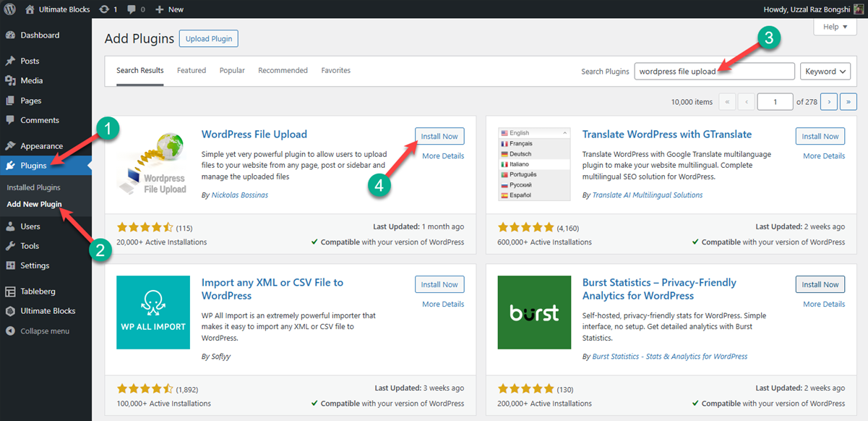Image resolution: width=868 pixels, height=421 pixels.
Task: Open More Details for XML CSV import plugin
Action: click(443, 305)
